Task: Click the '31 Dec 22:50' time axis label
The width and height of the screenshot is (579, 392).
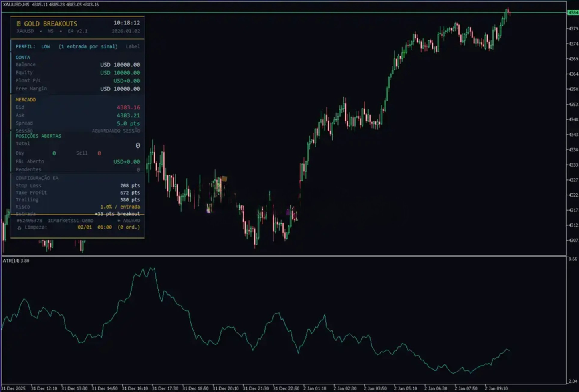Action: click(x=286, y=388)
